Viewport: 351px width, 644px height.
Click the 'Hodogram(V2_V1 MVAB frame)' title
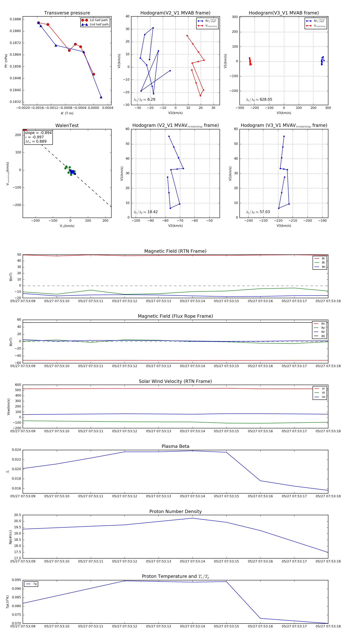(175, 13)
